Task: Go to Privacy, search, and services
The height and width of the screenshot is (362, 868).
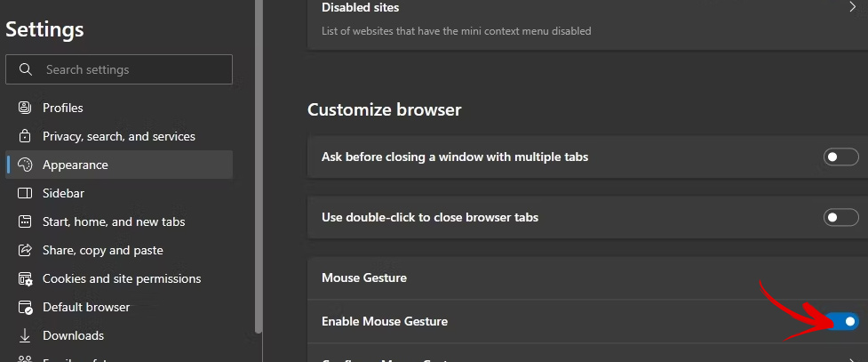Action: 119,136
